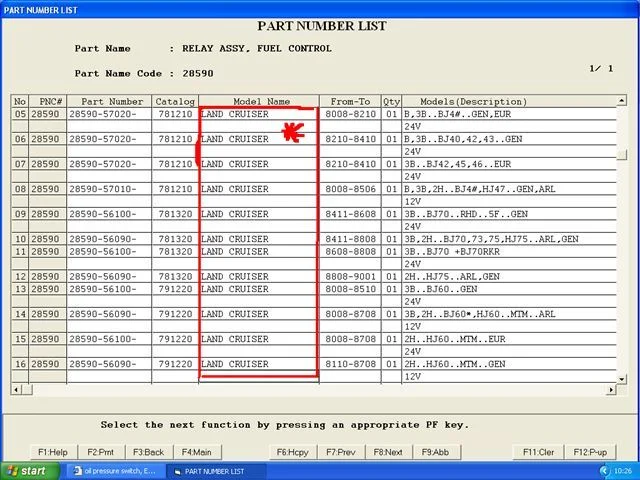Click From-To value 8008-8510
The width and height of the screenshot is (640, 480).
pyautogui.click(x=350, y=289)
